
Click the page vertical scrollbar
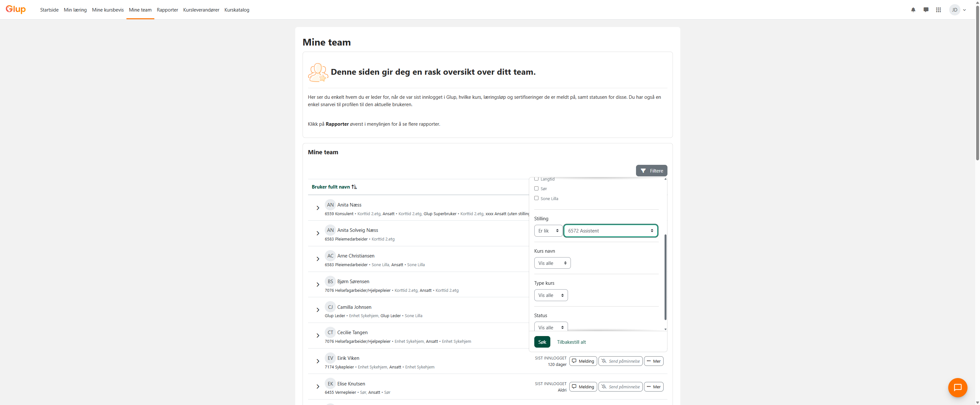[x=977, y=82]
